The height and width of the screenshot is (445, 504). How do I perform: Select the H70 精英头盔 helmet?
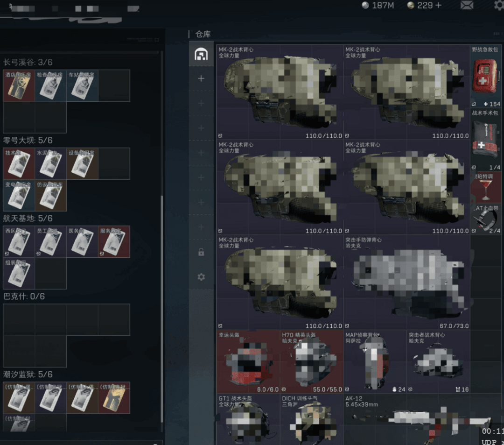pyautogui.click(x=311, y=362)
